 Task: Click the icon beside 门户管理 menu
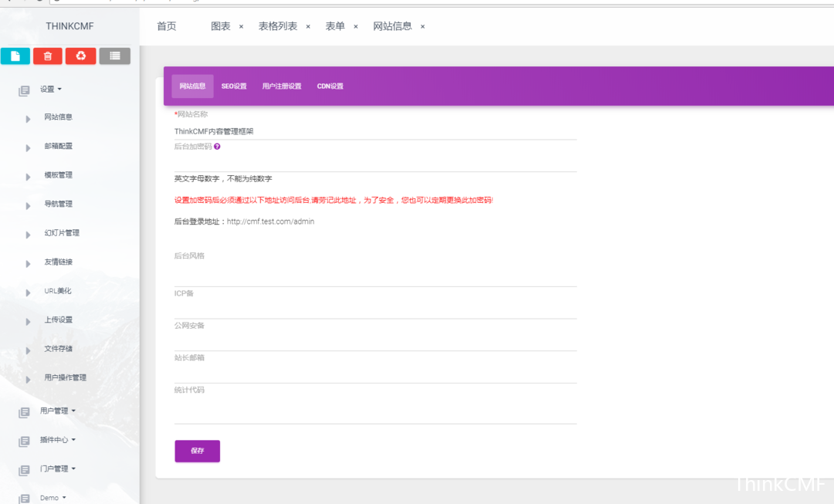coord(24,471)
